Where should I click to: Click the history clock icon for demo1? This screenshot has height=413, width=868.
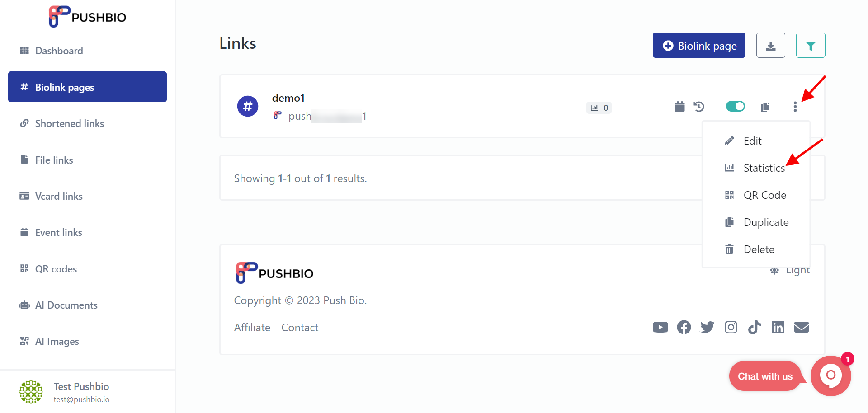(699, 107)
